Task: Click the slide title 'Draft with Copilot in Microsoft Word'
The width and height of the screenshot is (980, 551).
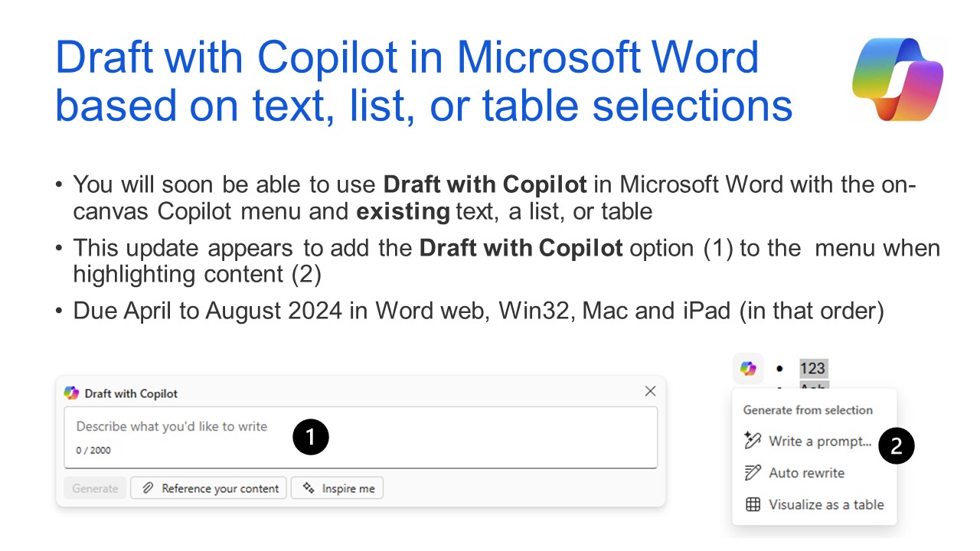Action: point(407,57)
